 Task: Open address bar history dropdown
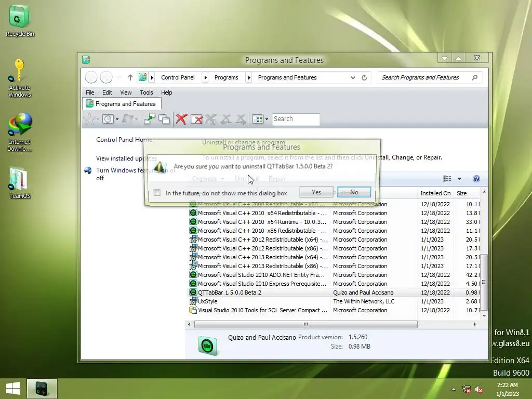click(353, 78)
